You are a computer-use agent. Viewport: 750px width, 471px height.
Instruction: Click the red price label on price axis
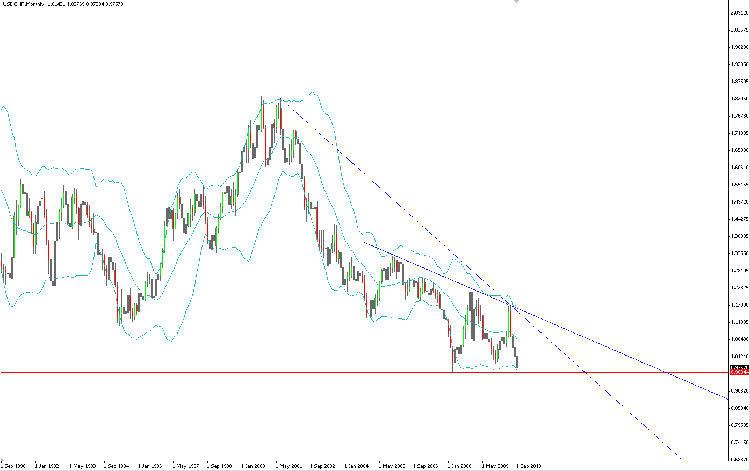click(739, 372)
